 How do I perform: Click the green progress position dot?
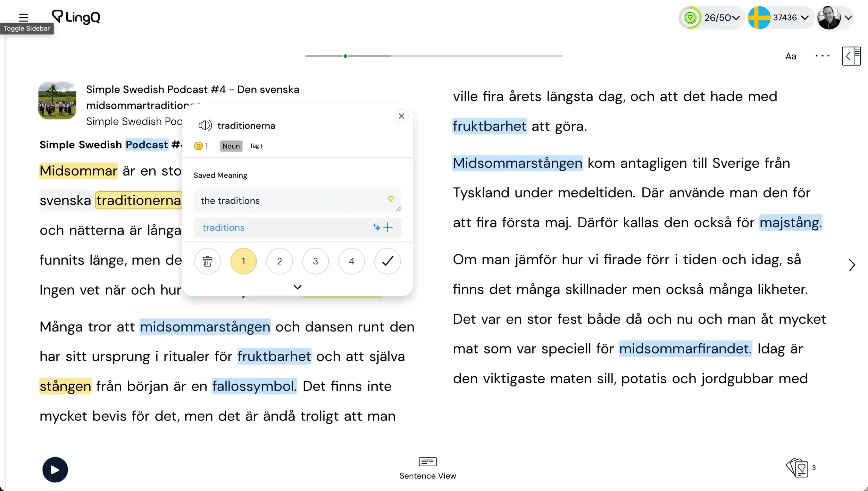(345, 56)
